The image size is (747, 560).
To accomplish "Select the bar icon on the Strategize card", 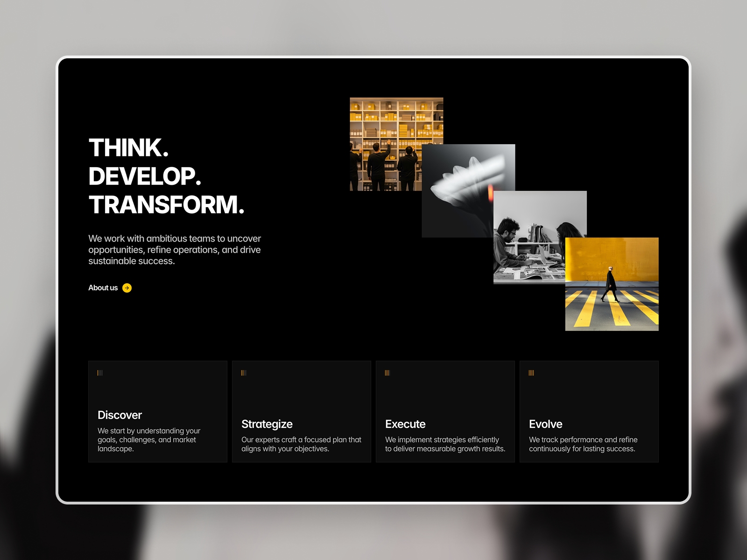I will (243, 372).
